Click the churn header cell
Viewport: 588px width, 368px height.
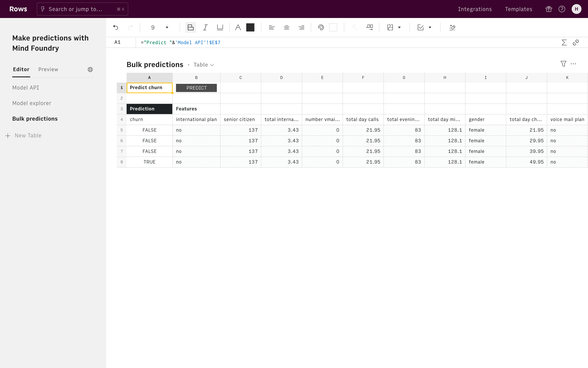pos(149,120)
